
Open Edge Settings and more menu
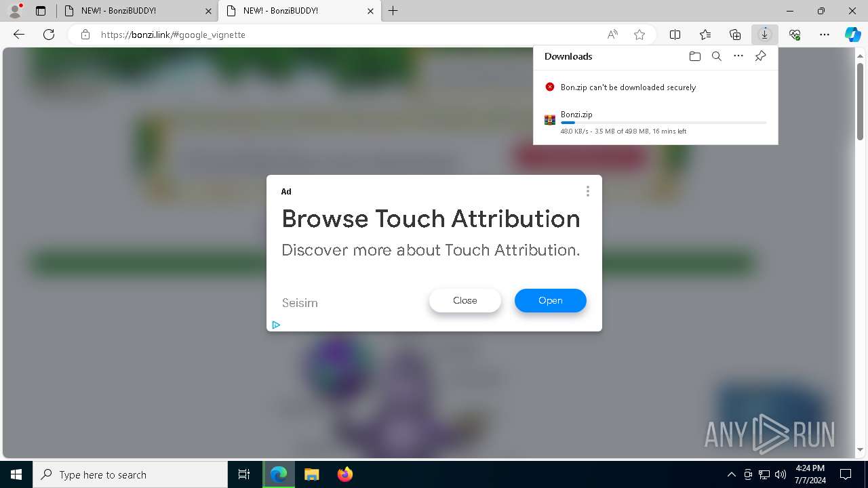pyautogui.click(x=825, y=35)
